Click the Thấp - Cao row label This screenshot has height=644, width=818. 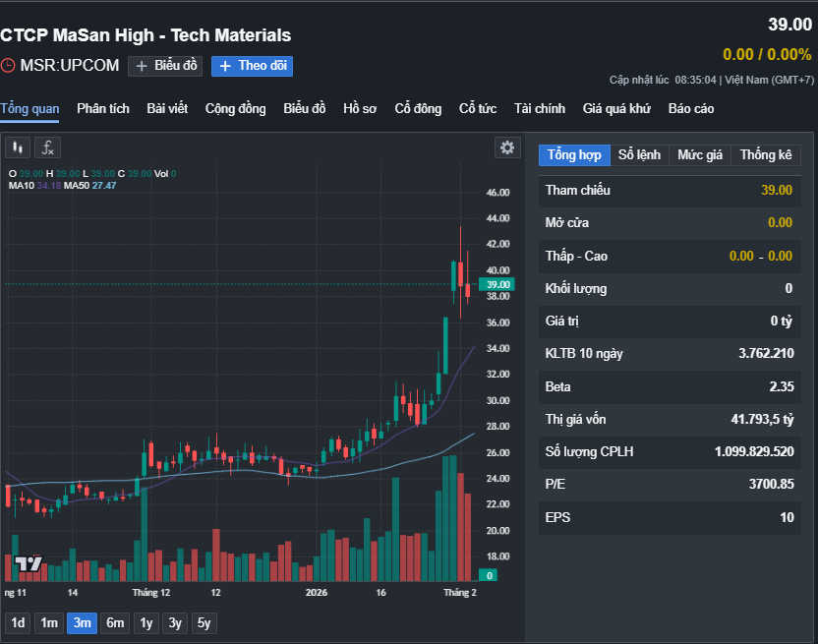click(576, 256)
